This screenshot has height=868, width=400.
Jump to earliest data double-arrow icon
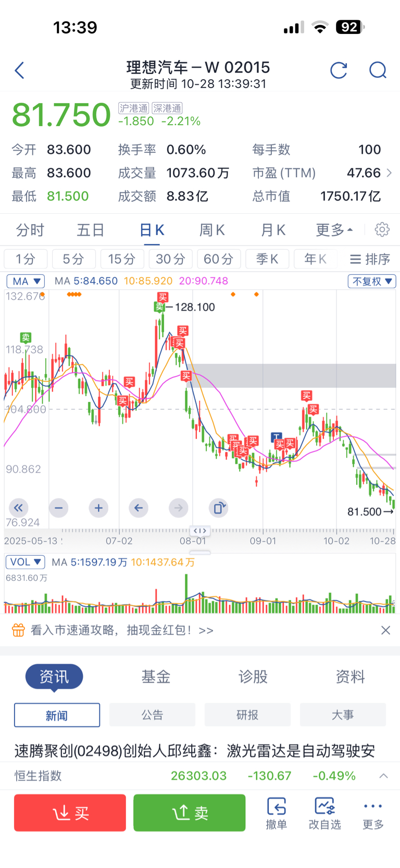coord(18,508)
